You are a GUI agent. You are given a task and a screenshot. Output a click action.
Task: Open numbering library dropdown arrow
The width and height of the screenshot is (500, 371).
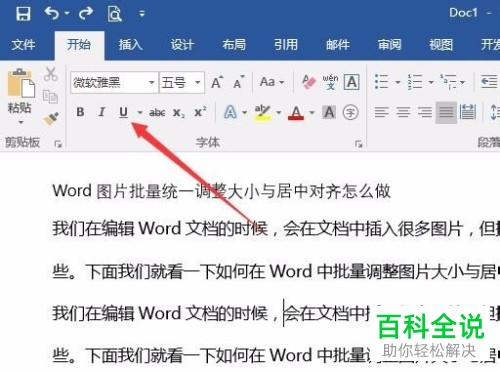[x=431, y=82]
